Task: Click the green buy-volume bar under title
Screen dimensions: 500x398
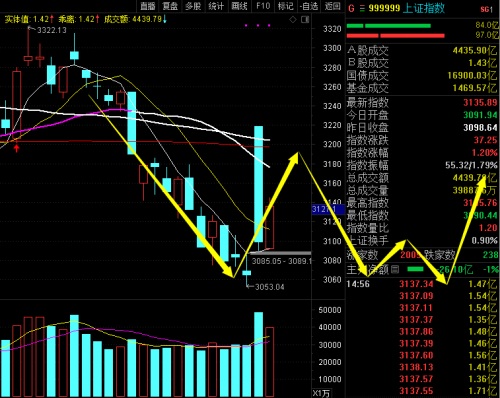Action: [388, 26]
